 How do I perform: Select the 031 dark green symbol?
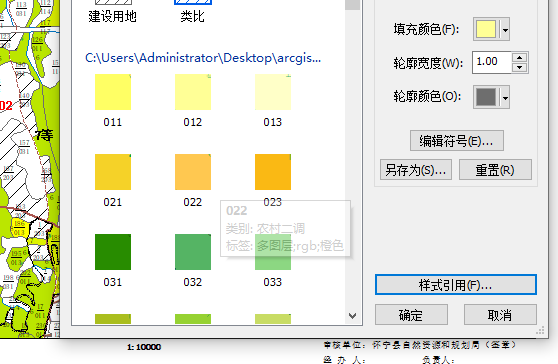coord(113,252)
